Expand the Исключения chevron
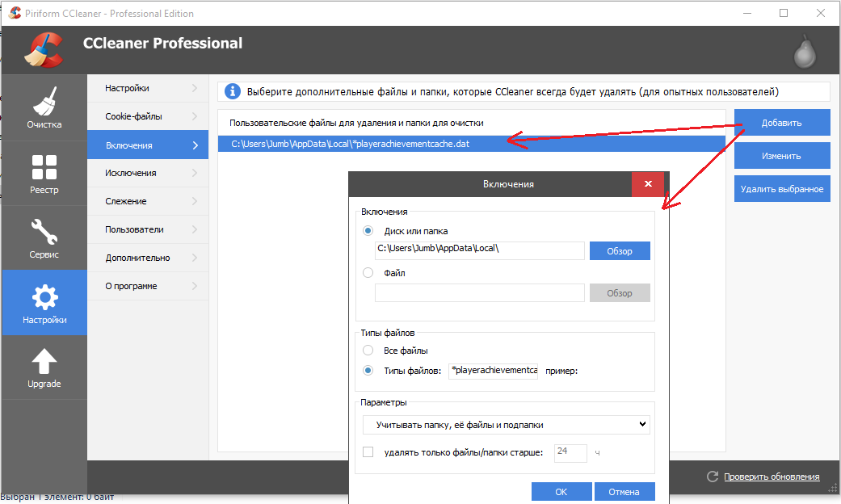 click(195, 173)
